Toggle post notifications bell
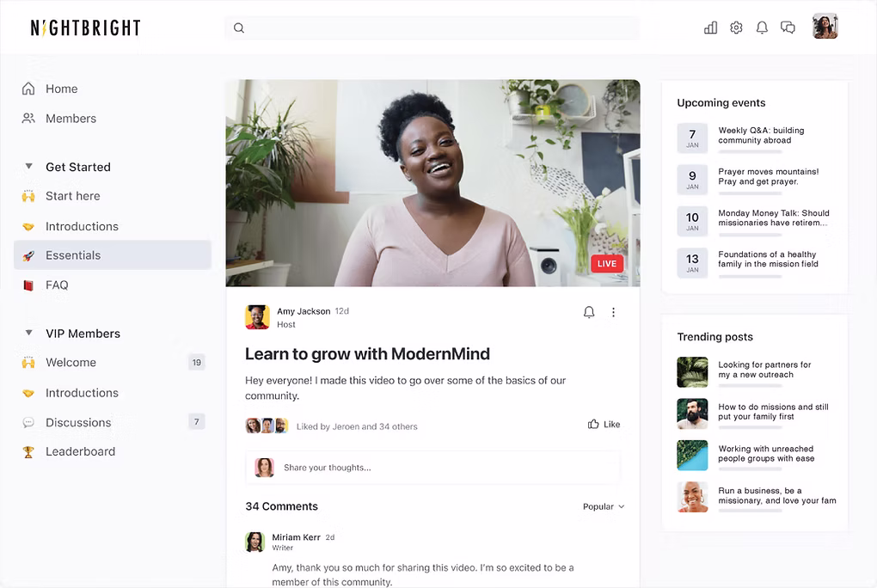The height and width of the screenshot is (588, 877). tap(589, 312)
